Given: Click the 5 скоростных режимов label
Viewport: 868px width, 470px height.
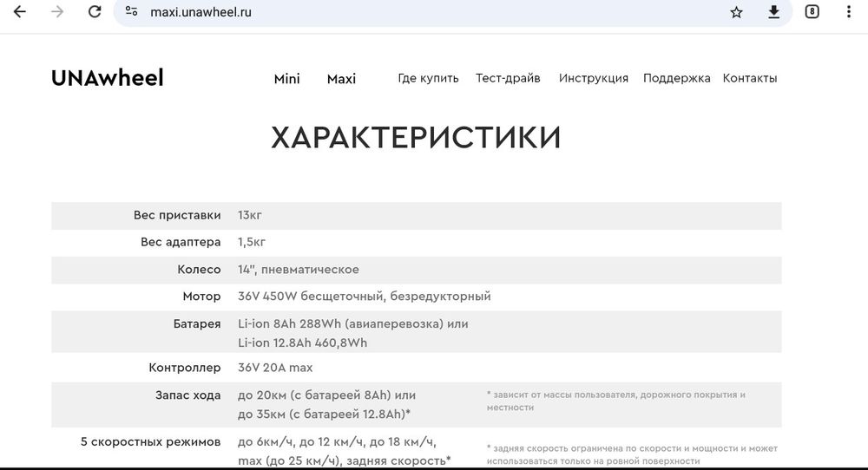Looking at the screenshot, I should 150,441.
